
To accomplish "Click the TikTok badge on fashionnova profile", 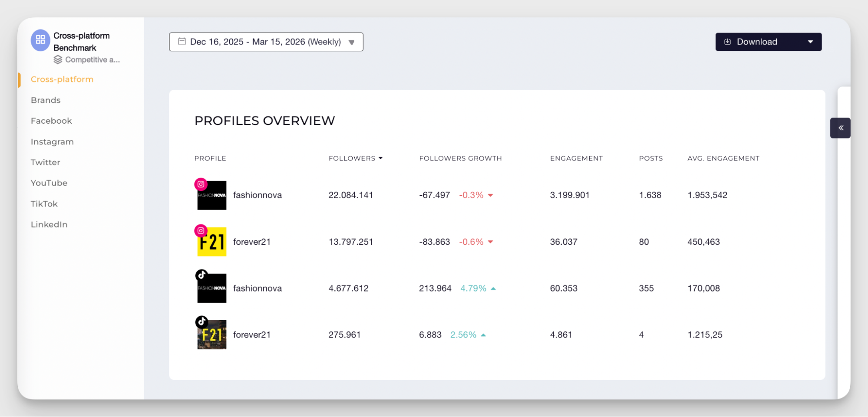I will [201, 274].
